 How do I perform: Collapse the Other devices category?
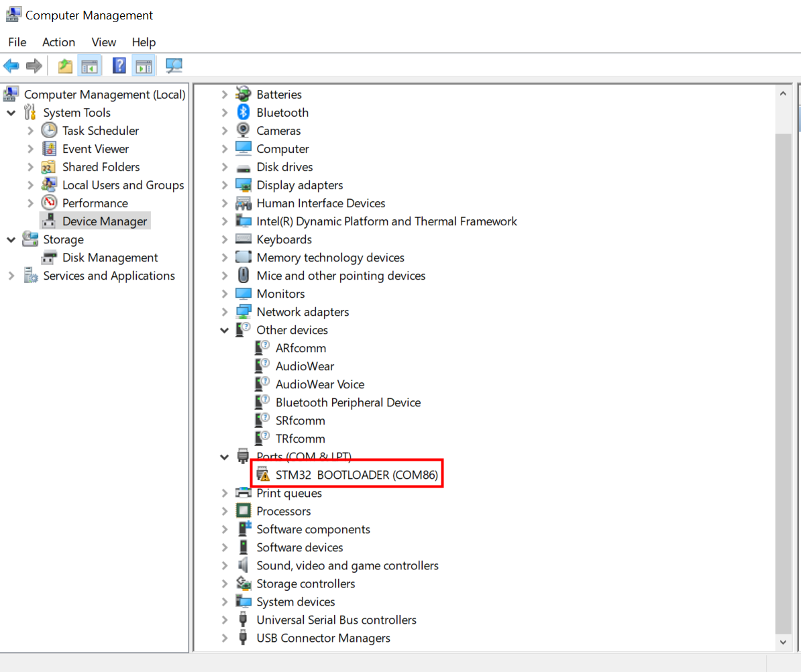[x=224, y=330]
